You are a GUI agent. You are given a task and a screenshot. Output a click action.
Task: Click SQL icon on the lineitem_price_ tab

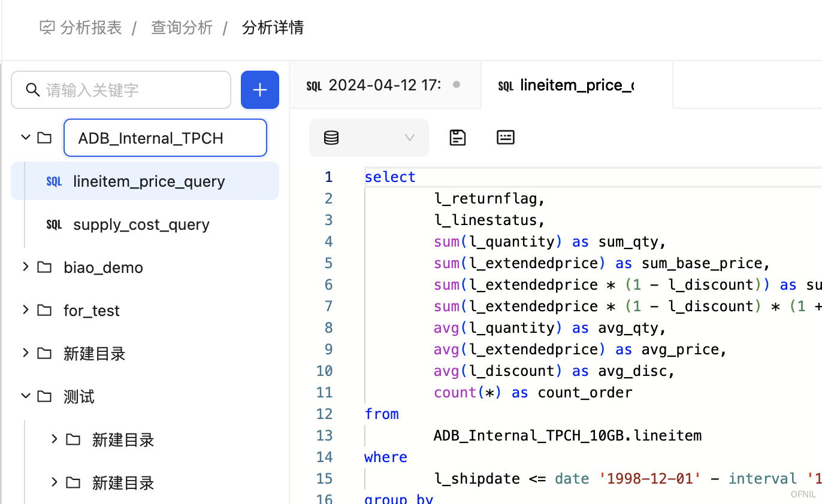point(506,86)
